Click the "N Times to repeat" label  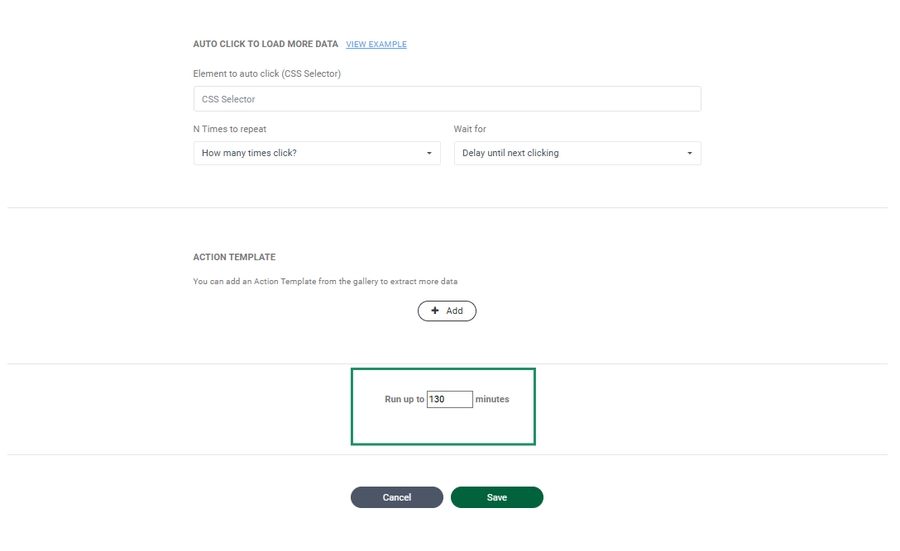coord(230,129)
